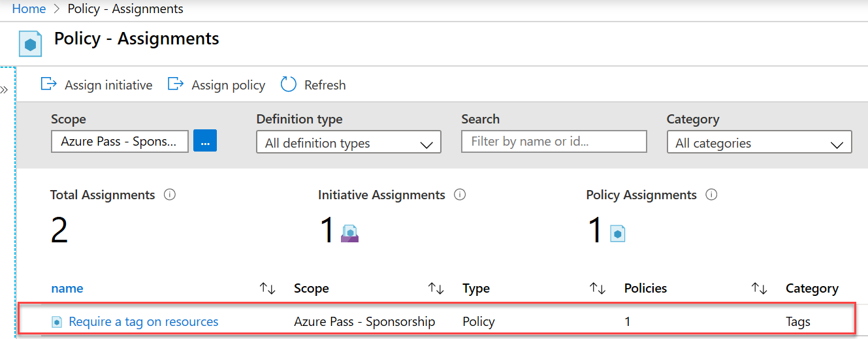Click sort arrows next to Policies column

[759, 288]
